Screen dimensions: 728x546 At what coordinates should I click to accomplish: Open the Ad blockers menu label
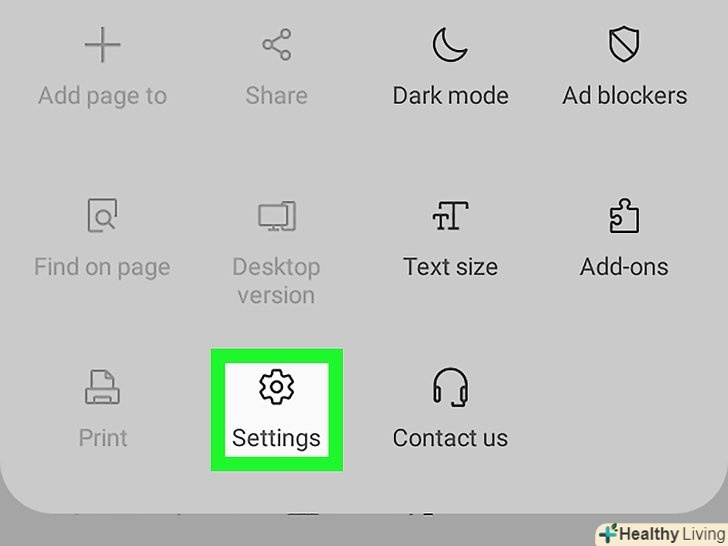pyautogui.click(x=624, y=96)
